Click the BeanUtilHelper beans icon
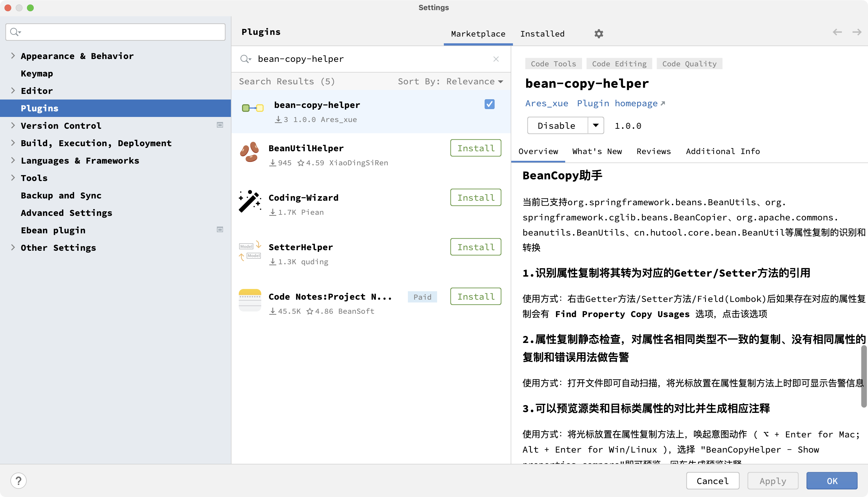868x497 pixels. click(250, 152)
